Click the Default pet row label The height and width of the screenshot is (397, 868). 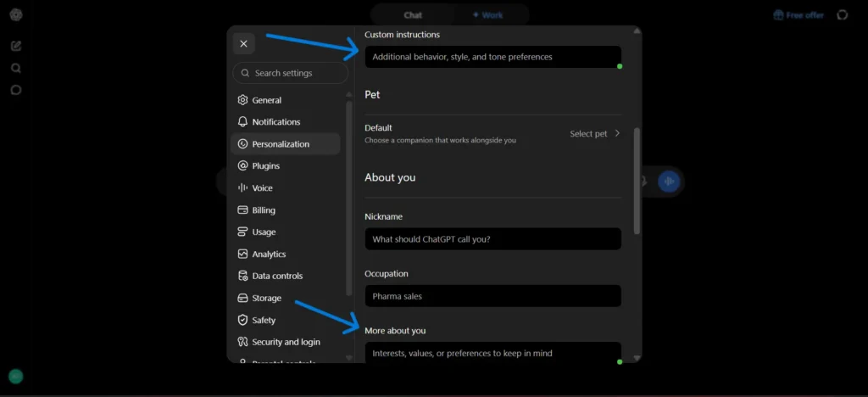pyautogui.click(x=378, y=128)
